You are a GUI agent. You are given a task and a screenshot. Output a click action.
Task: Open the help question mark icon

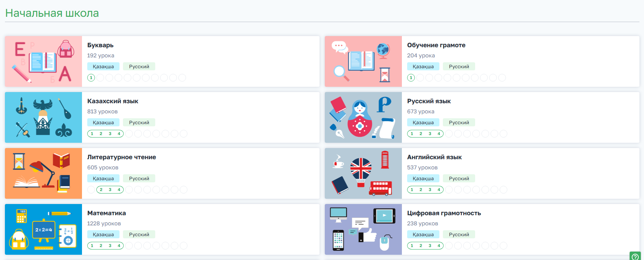635,257
